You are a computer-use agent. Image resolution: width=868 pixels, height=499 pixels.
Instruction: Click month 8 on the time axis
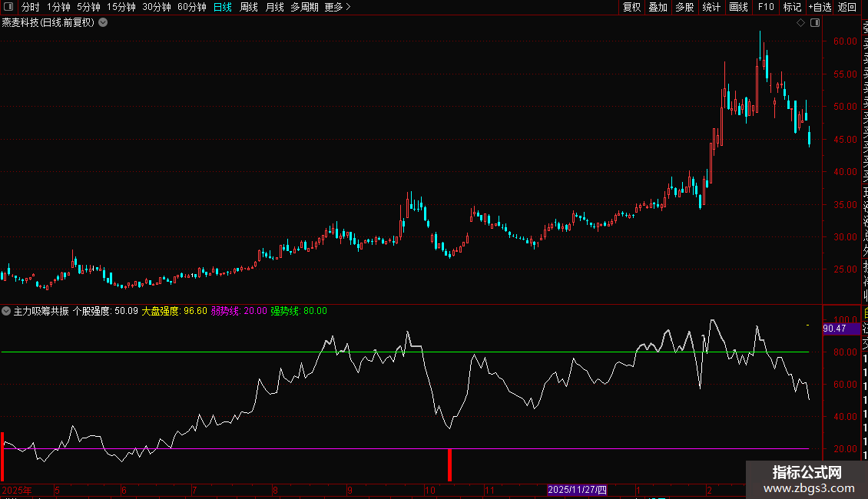coord(275,490)
